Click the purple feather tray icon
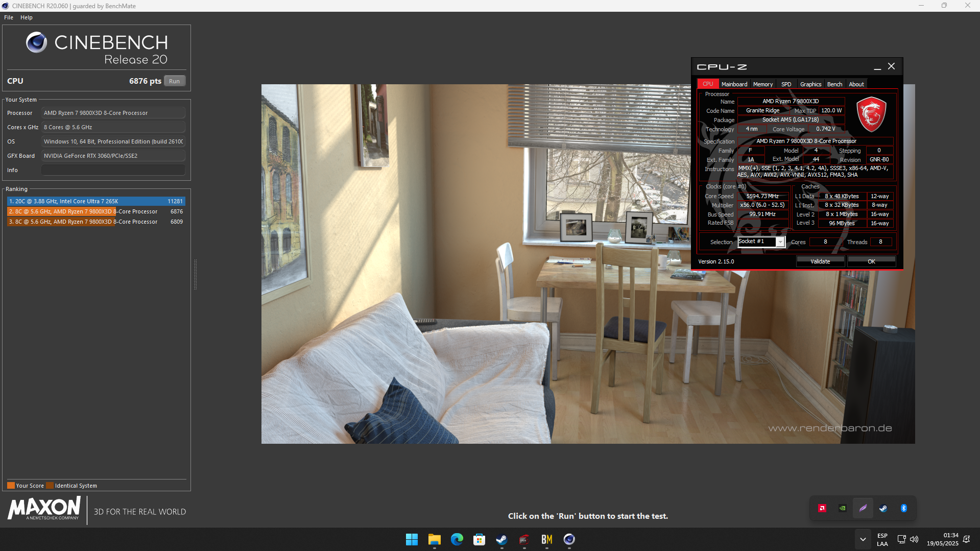 (x=863, y=508)
